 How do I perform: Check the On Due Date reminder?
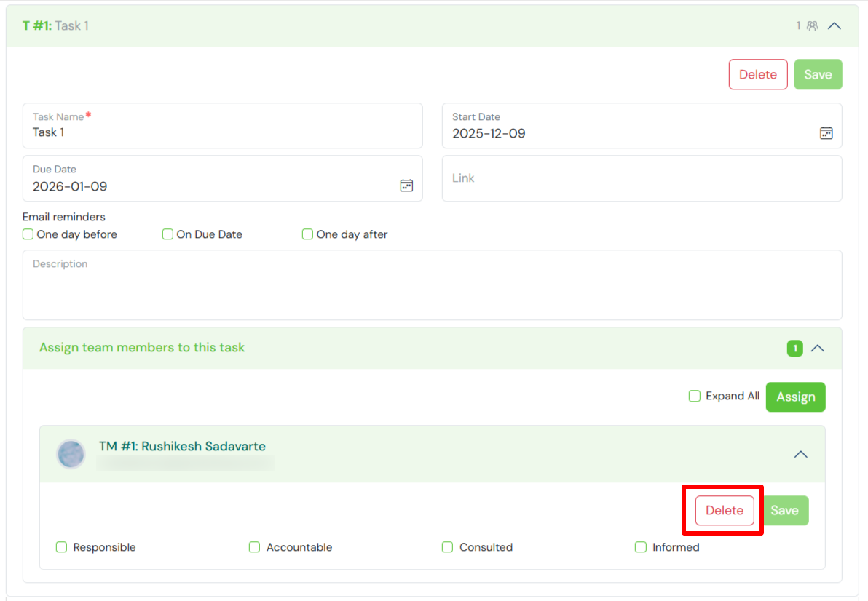tap(168, 234)
